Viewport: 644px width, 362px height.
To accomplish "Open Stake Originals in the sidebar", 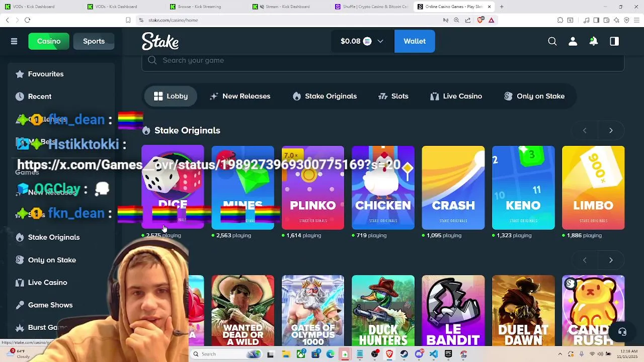I will tap(61, 237).
